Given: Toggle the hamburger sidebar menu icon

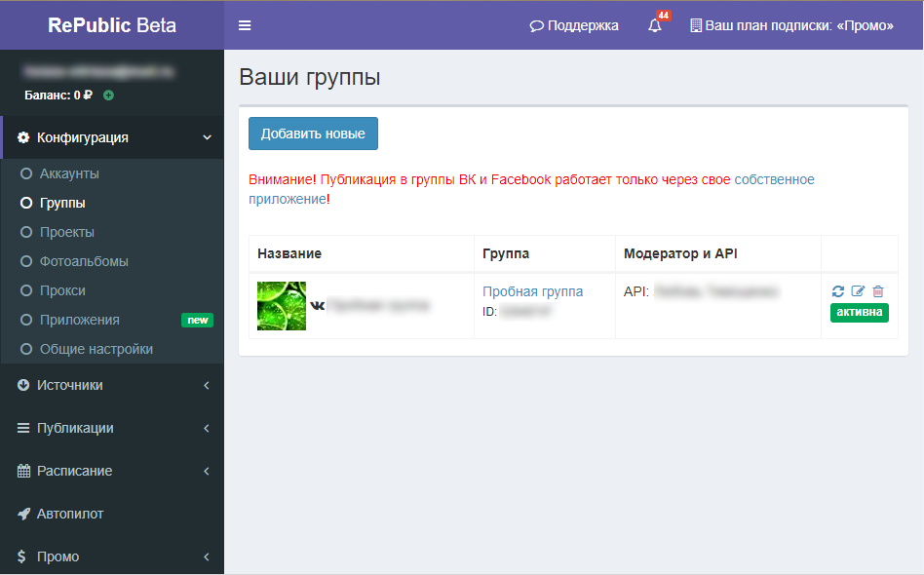Looking at the screenshot, I should tap(245, 25).
